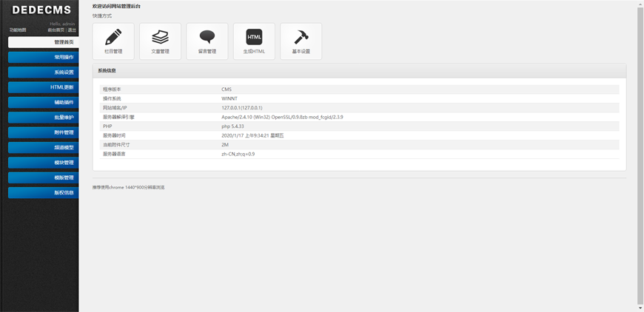
Task: Open 留言管理 speech-bubble shortcut icon
Action: click(207, 41)
